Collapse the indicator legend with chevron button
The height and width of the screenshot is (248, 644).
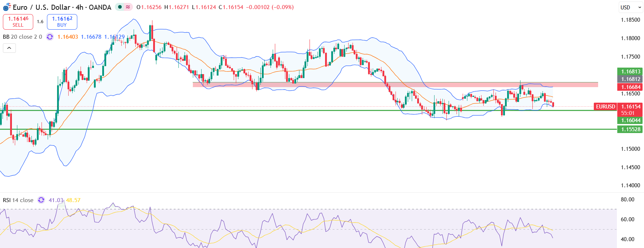click(9, 48)
